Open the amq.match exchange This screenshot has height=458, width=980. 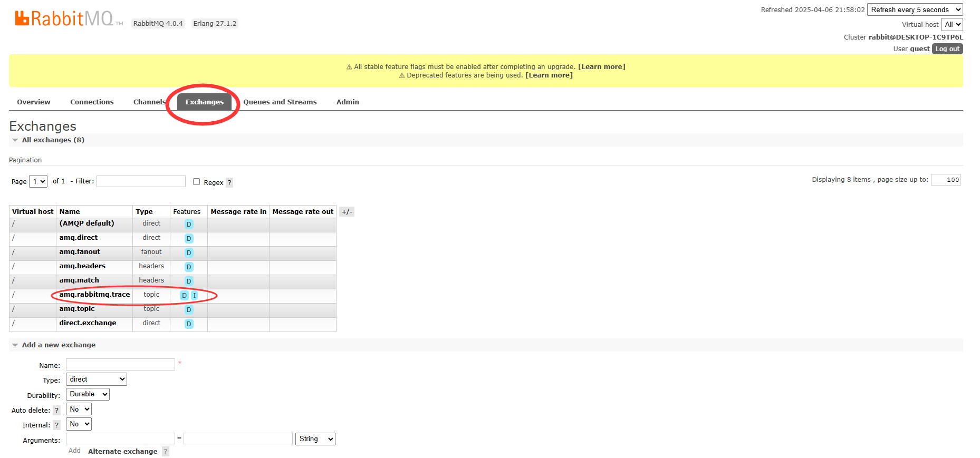click(79, 280)
